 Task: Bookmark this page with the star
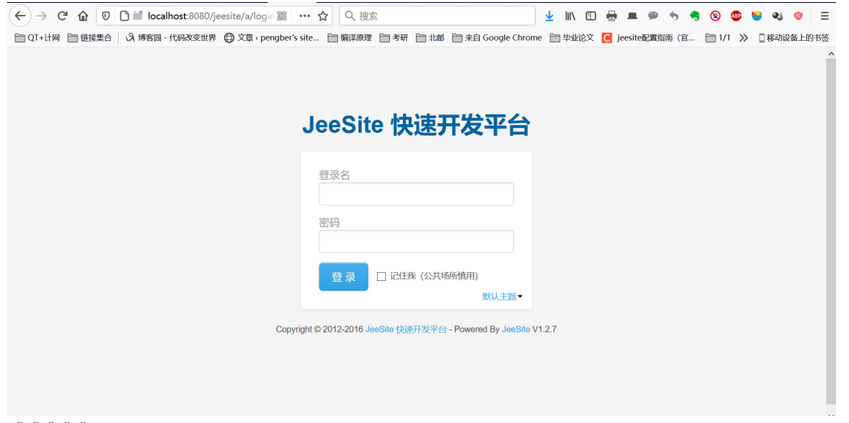click(x=323, y=16)
